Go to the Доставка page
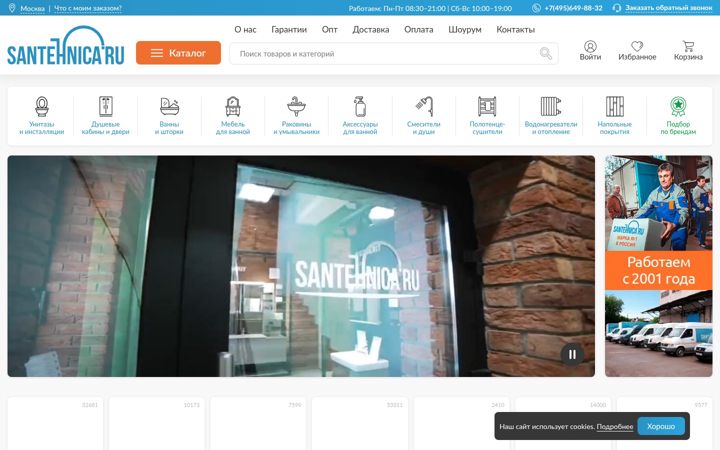The width and height of the screenshot is (720, 450). coord(371,29)
